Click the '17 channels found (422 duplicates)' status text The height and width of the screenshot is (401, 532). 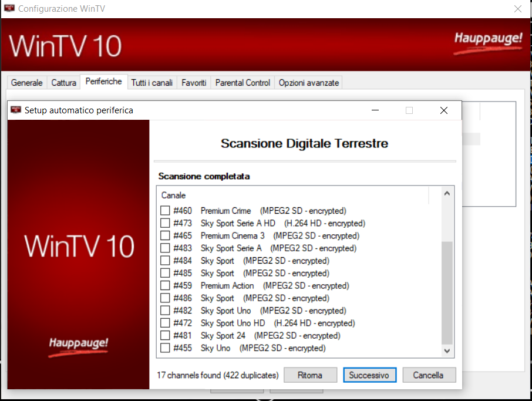tap(218, 375)
